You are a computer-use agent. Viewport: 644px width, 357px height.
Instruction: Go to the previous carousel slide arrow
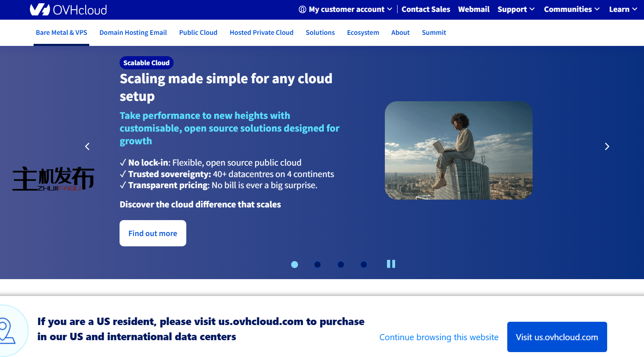[87, 146]
